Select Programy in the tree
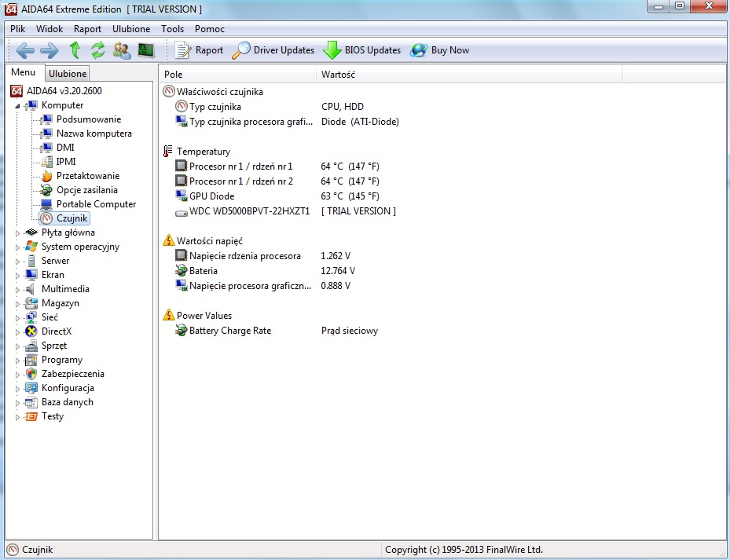Image resolution: width=730 pixels, height=560 pixels. click(62, 360)
